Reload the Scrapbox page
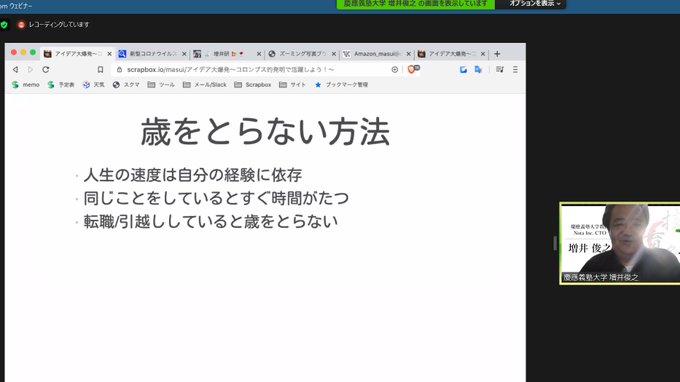This screenshot has width=680, height=382. click(46, 69)
